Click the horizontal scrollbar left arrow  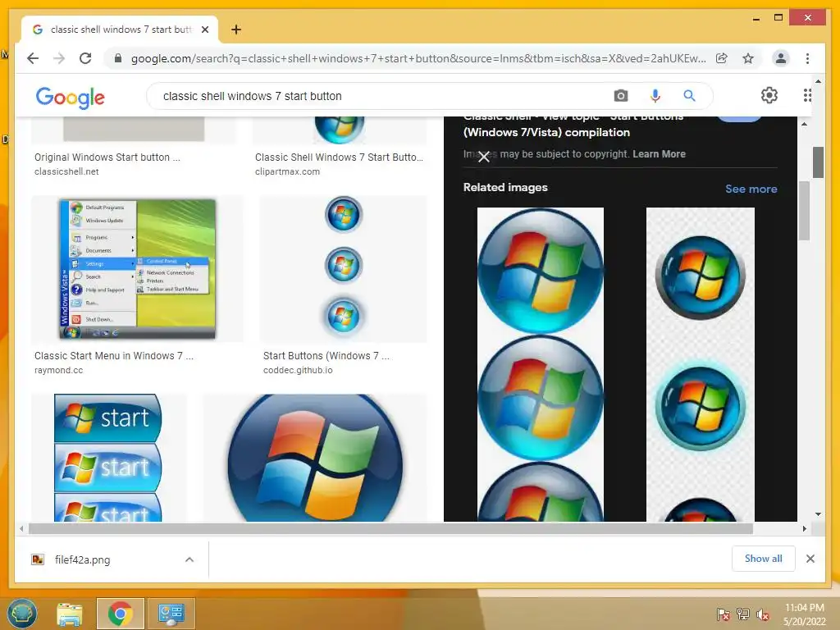pos(21,529)
